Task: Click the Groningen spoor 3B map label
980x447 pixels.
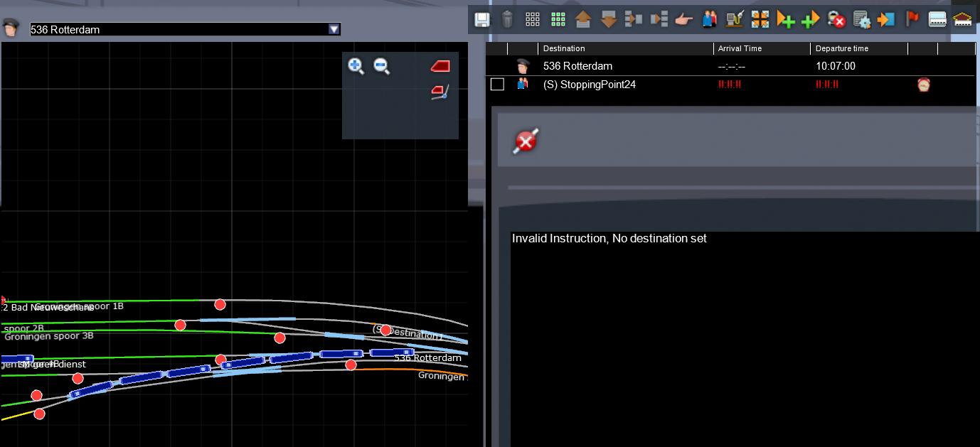Action: pyautogui.click(x=49, y=336)
